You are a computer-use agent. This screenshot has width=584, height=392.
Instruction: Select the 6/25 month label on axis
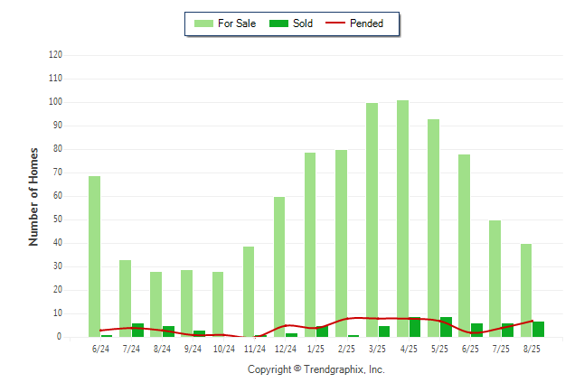click(470, 349)
